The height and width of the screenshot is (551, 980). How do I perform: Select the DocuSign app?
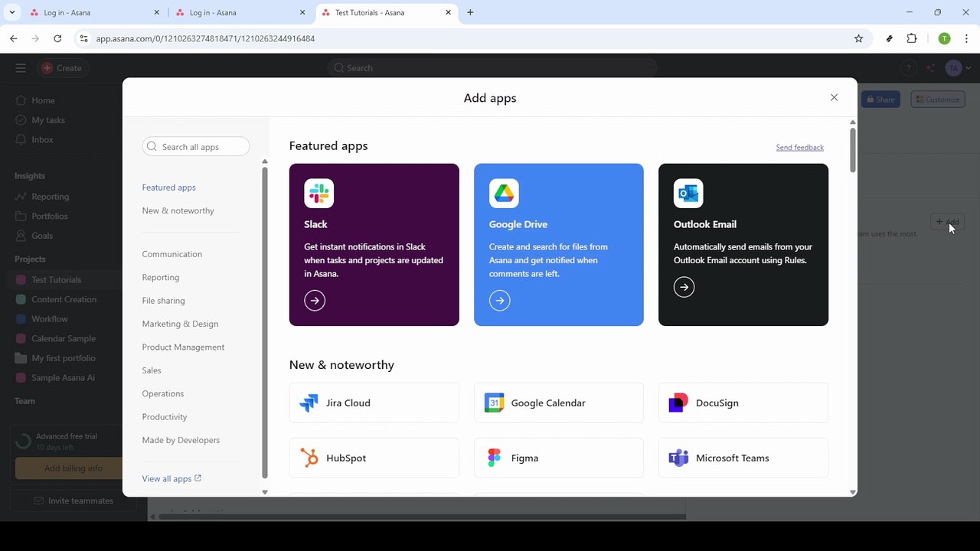743,403
